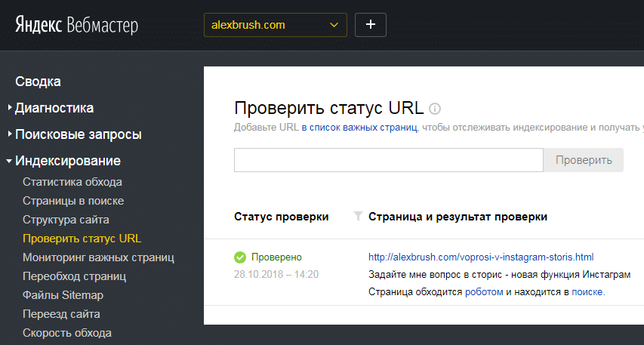Open Скорость обхода page
Screen dimensions: 644x345
[67, 333]
